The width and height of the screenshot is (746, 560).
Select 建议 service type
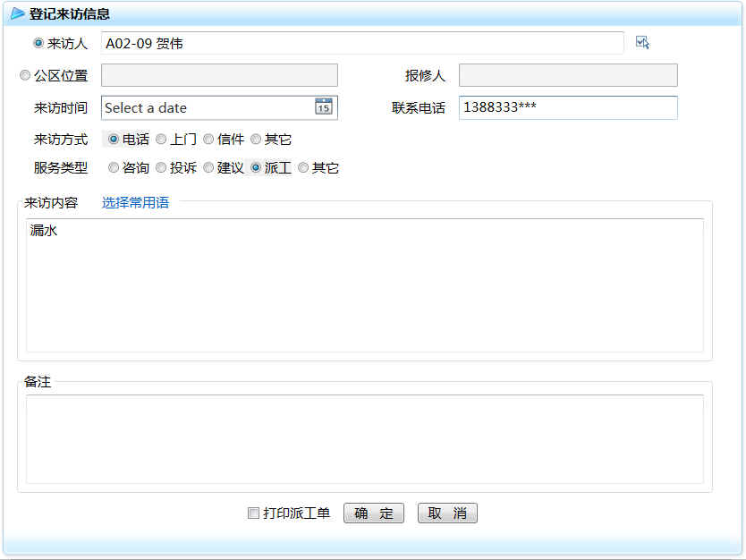tap(208, 167)
